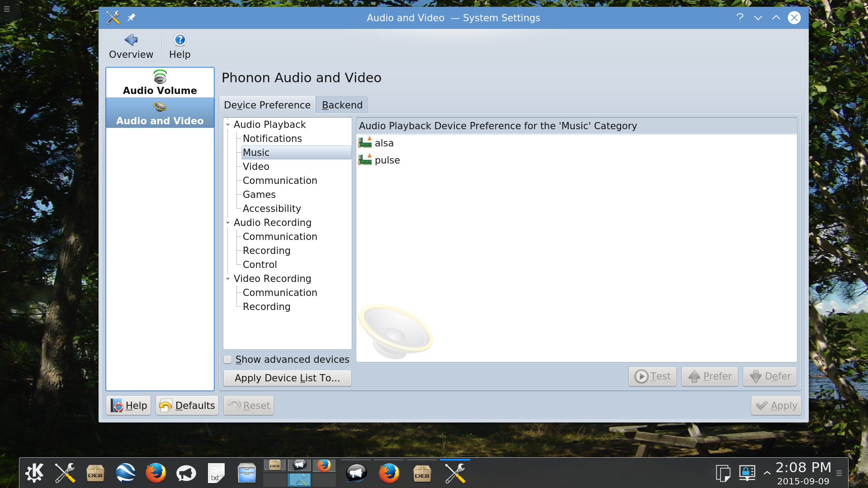Open the clipboard tray icon
The height and width of the screenshot is (488, 868).
tap(723, 473)
